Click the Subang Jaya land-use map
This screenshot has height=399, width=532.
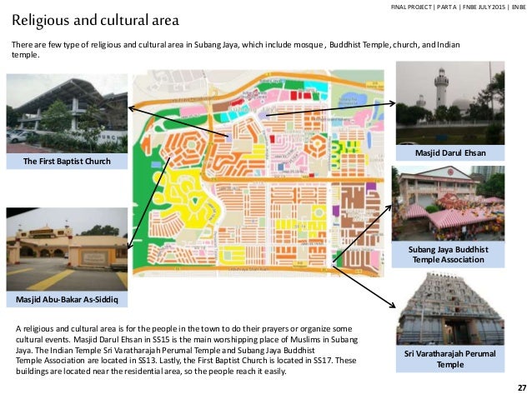tap(258, 173)
